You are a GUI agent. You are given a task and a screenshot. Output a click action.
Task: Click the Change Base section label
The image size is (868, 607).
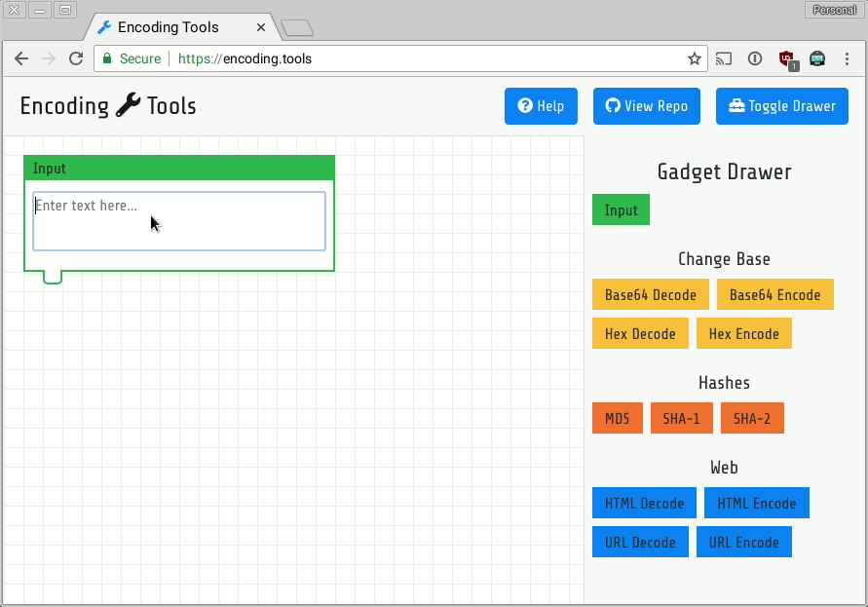point(724,259)
